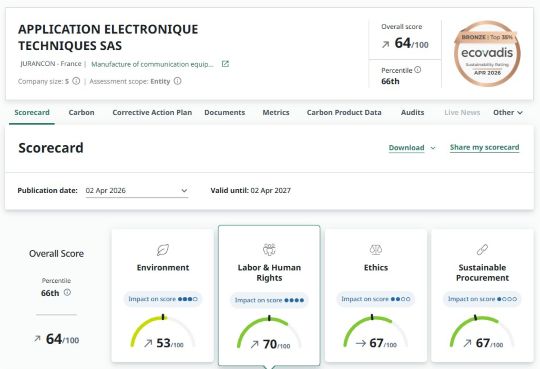Click the Labor & Human Rights 70/100 gauge

point(269,332)
